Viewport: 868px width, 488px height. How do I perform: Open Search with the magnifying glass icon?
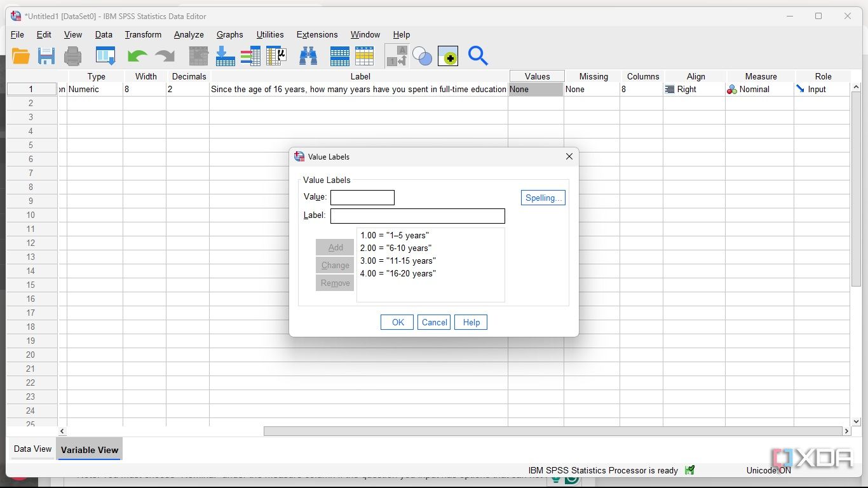[478, 56]
